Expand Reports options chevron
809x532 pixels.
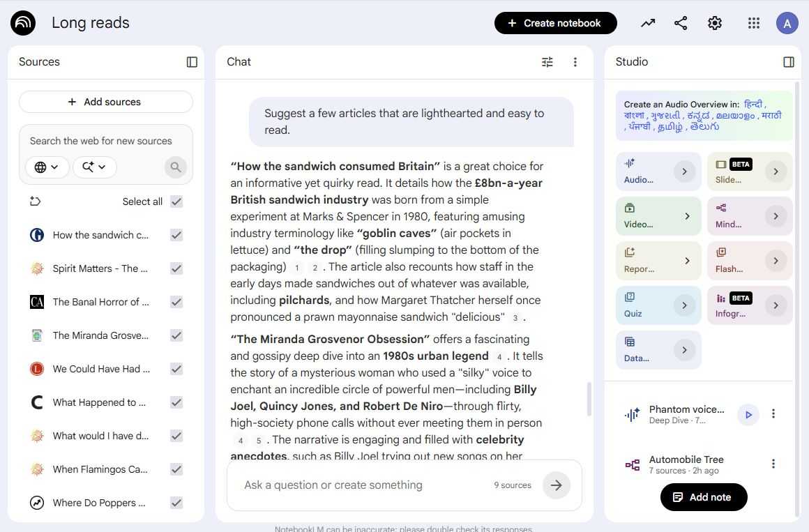point(687,261)
